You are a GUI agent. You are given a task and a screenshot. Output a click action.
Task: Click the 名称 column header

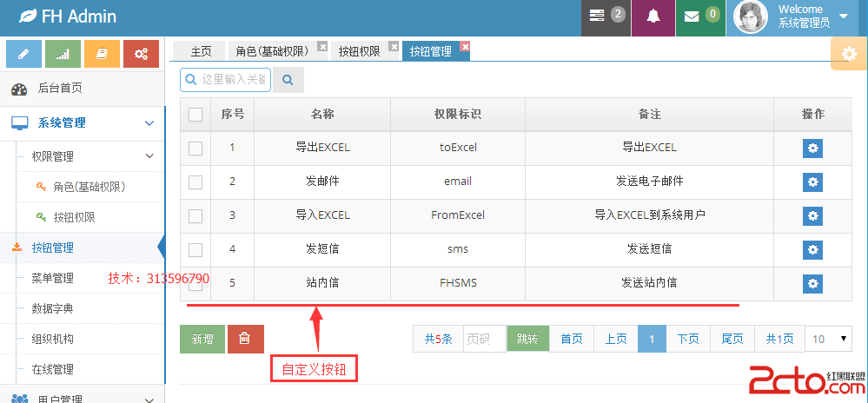[x=322, y=115]
